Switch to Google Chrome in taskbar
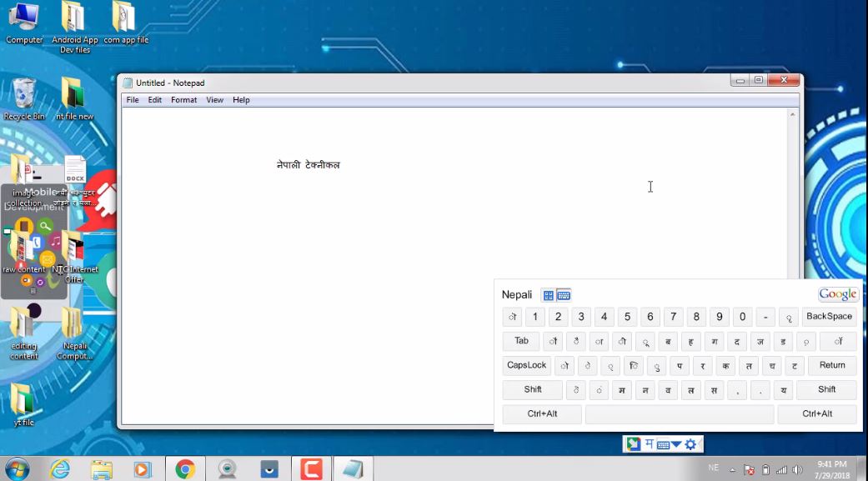 (x=185, y=469)
